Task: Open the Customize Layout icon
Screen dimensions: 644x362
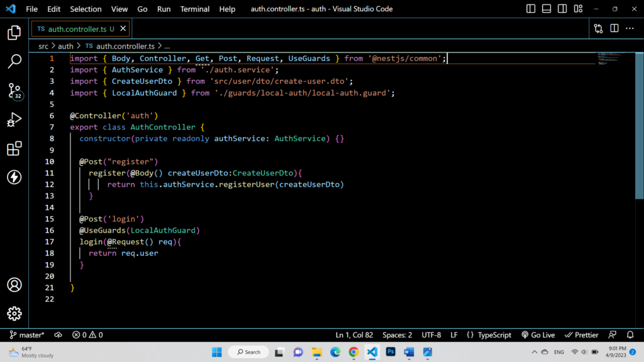Action: pos(579,9)
